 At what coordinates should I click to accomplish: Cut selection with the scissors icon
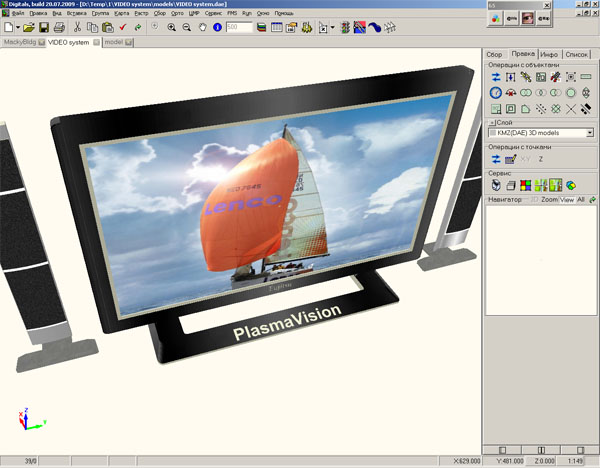point(77,27)
